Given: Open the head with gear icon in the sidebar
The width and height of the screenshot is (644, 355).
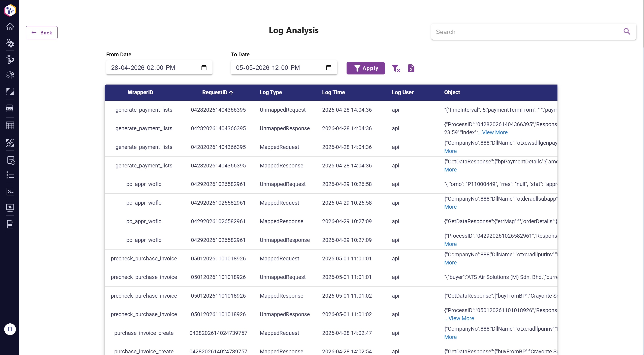Looking at the screenshot, I should click(x=10, y=59).
